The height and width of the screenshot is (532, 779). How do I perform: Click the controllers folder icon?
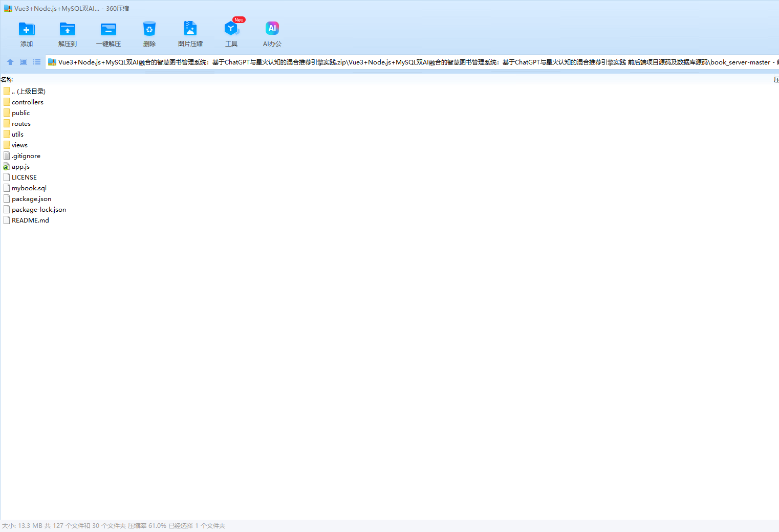coord(7,102)
